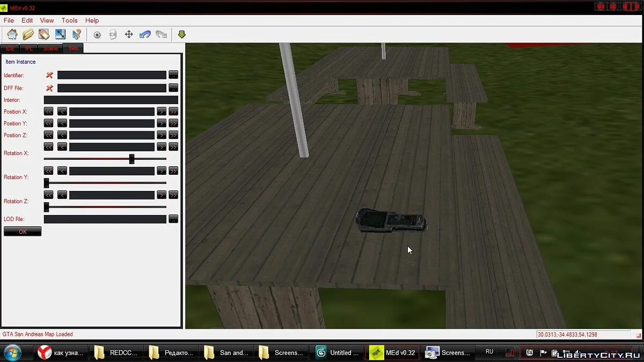Toggle the round record-dot toolbar button
Viewport: 644px width, 362px height.
coord(97,34)
